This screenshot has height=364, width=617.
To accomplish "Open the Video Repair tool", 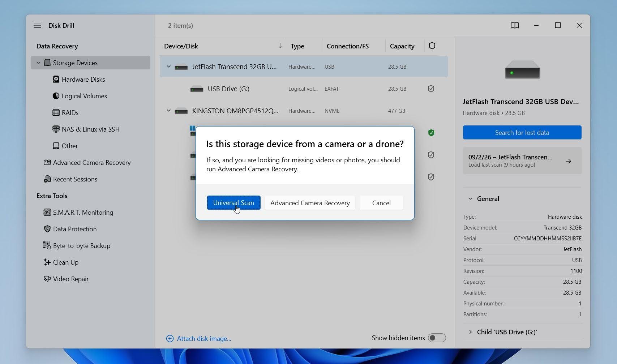I will (x=71, y=279).
